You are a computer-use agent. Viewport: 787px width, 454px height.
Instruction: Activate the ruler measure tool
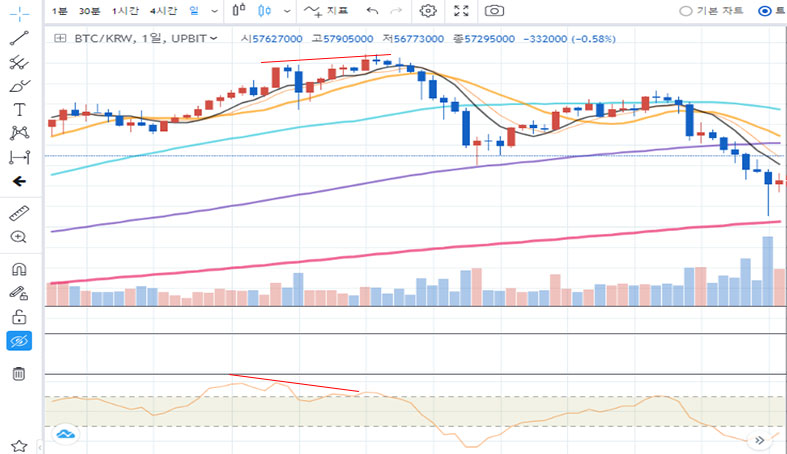coord(19,214)
